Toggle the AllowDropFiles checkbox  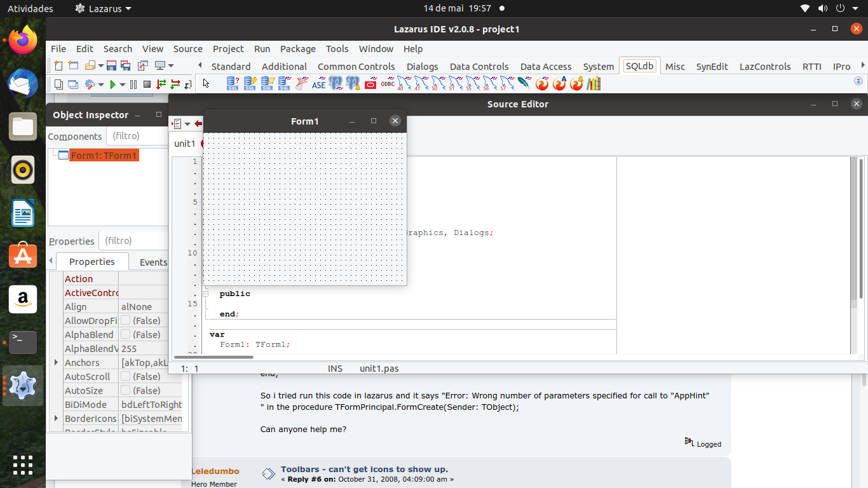tap(126, 321)
